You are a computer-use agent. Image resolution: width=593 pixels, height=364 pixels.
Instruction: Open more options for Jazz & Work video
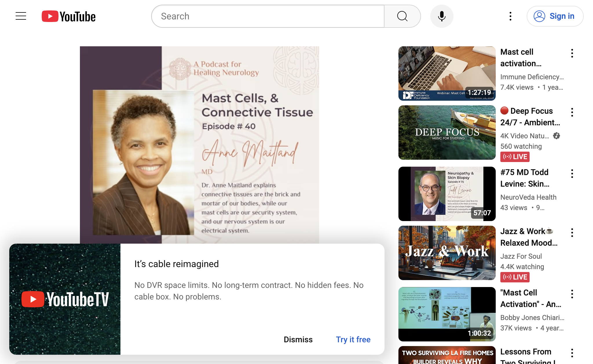pyautogui.click(x=572, y=233)
